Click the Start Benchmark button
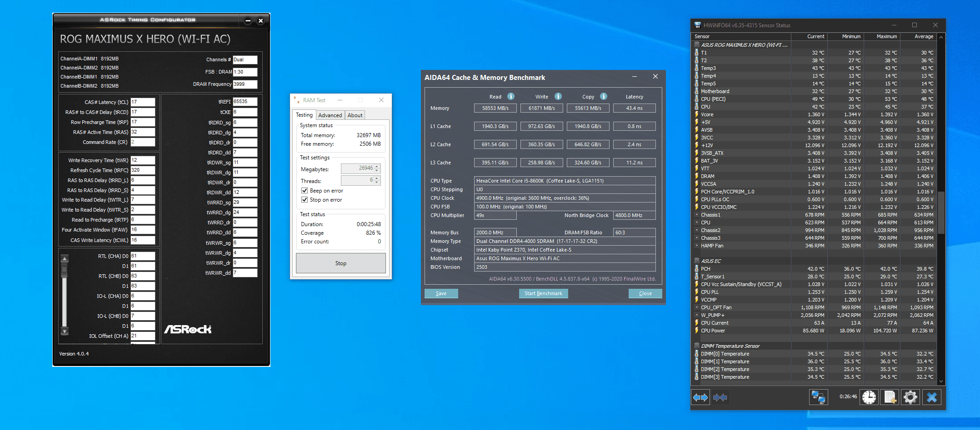This screenshot has height=430, width=980. [x=543, y=293]
